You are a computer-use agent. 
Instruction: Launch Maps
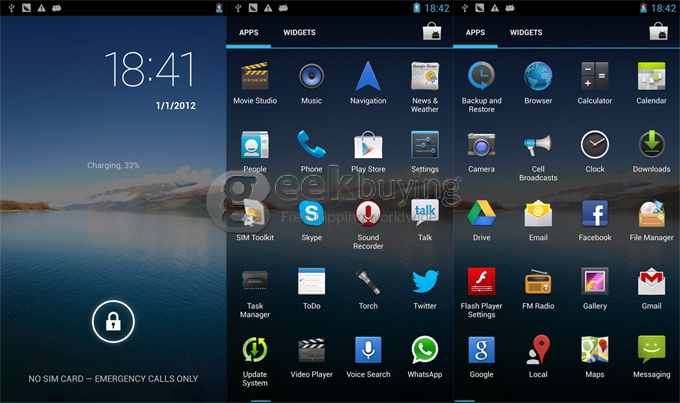point(595,350)
